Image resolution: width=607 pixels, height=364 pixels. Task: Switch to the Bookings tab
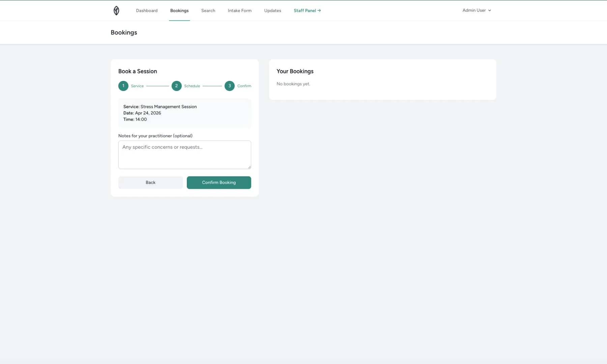coord(179,10)
